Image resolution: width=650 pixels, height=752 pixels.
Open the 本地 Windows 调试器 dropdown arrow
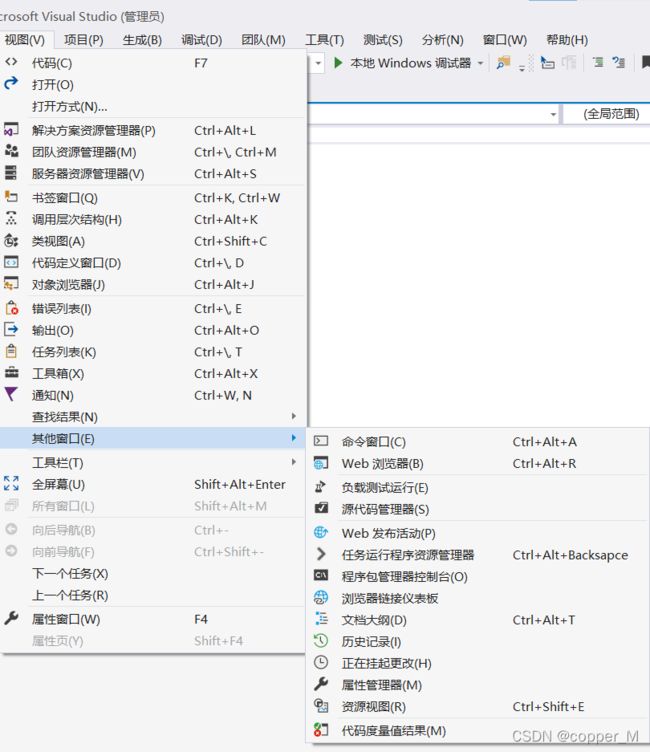point(480,63)
